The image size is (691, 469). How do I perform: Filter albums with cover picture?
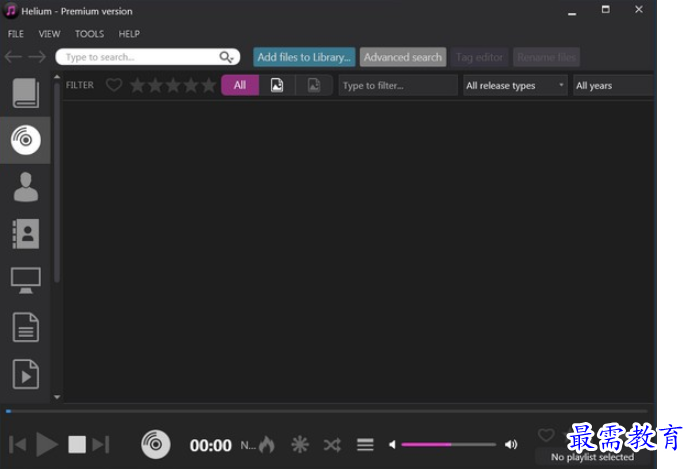[x=277, y=85]
